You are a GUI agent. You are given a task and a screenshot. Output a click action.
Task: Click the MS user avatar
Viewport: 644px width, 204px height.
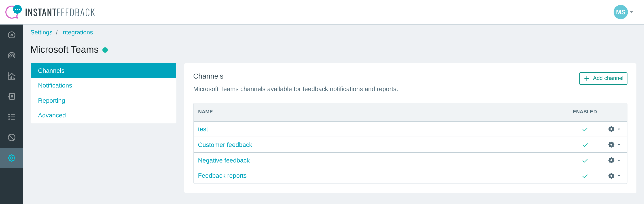coord(621,12)
